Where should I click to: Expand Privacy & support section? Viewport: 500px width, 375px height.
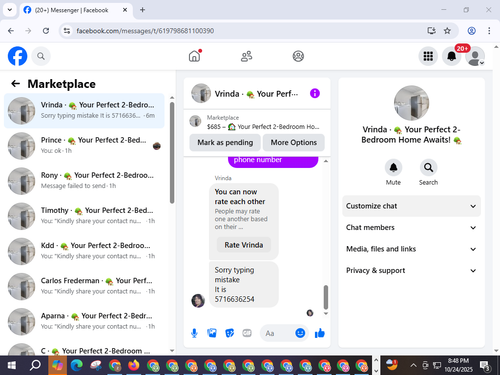click(x=411, y=270)
